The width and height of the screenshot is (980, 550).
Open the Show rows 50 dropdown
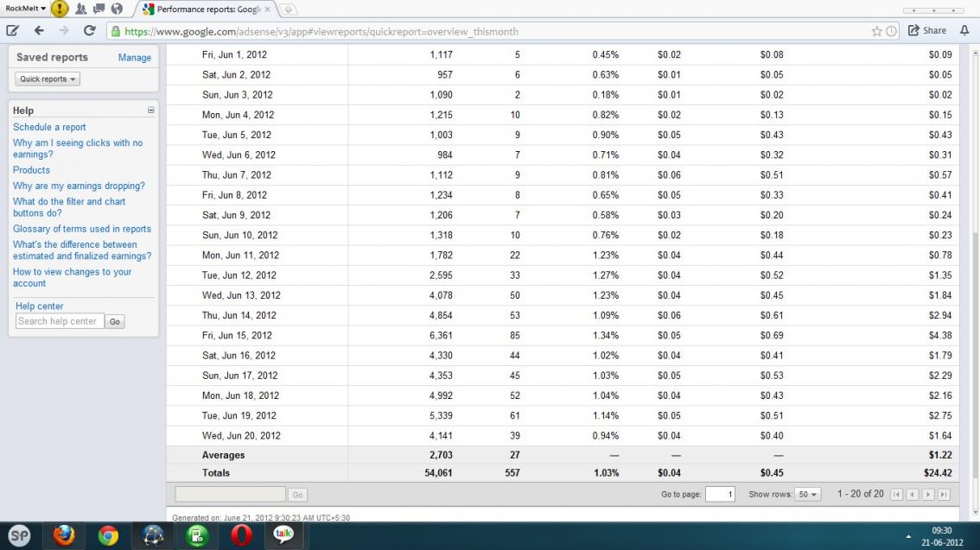[807, 494]
